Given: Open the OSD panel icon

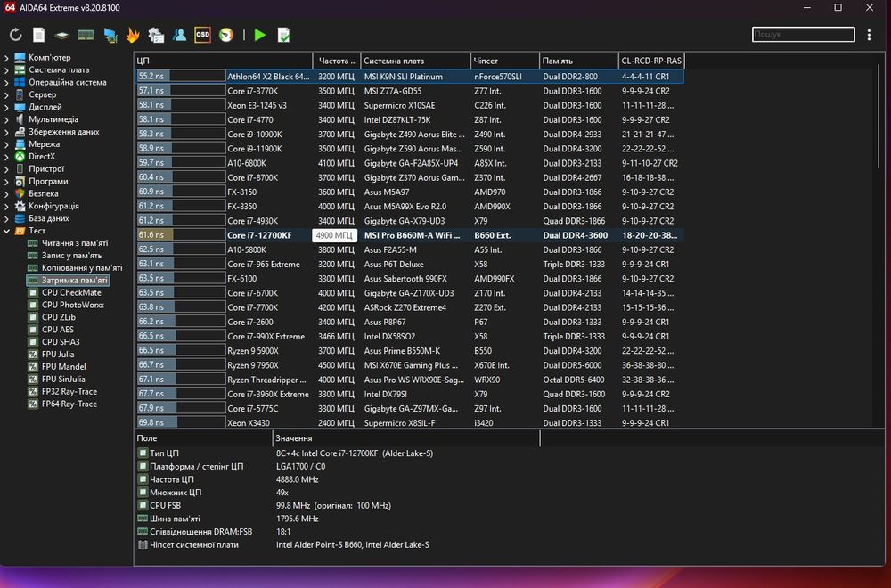Looking at the screenshot, I should 202,36.
